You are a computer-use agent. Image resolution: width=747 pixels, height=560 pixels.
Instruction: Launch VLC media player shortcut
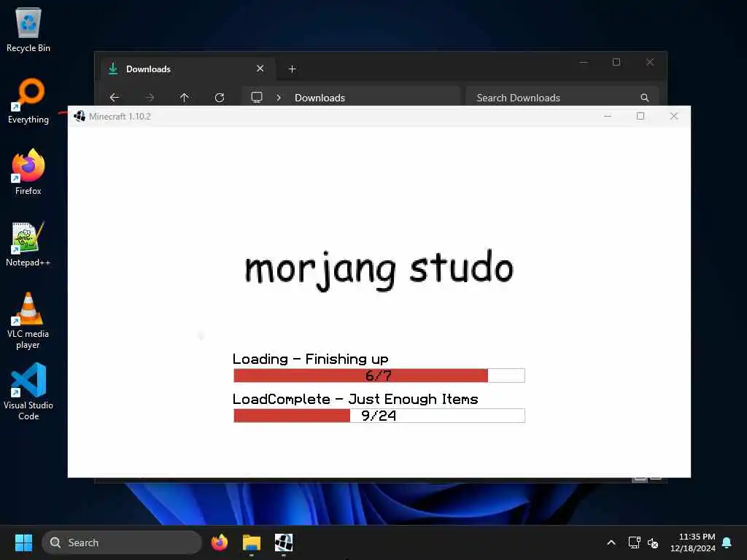coord(28,321)
